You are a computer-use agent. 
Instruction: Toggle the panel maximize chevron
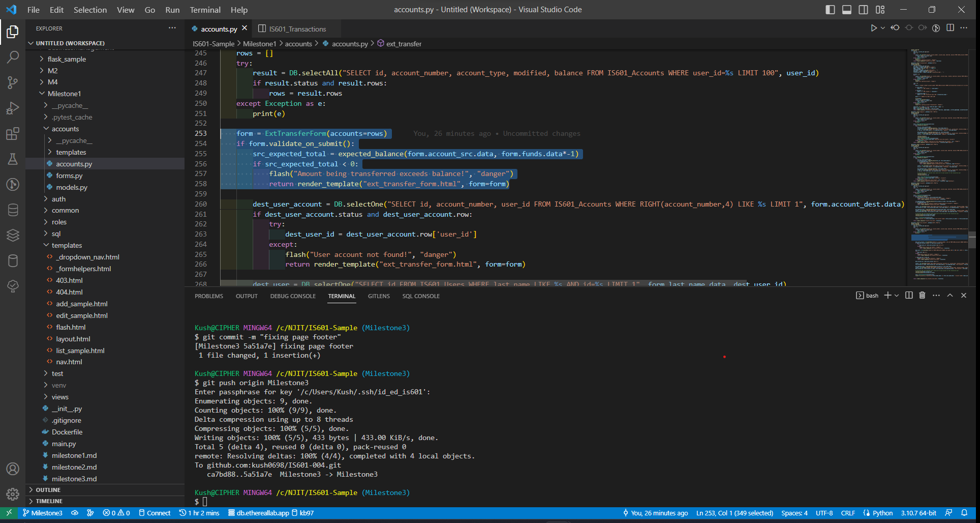pyautogui.click(x=950, y=295)
